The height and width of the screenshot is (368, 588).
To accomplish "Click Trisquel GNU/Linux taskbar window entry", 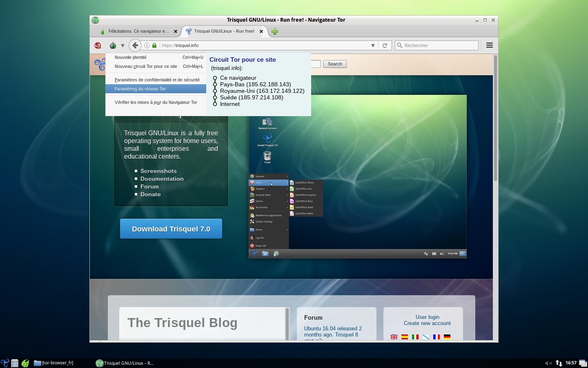I will 125,363.
